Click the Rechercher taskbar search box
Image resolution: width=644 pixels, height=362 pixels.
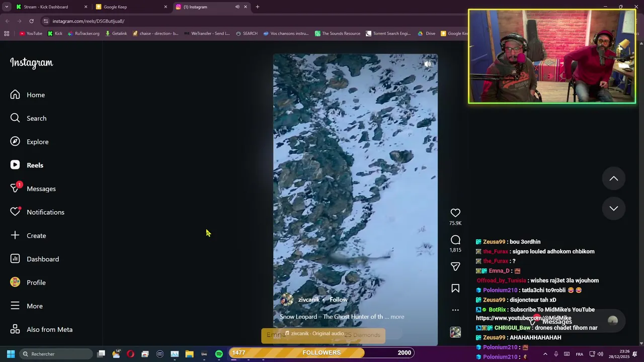pos(56,354)
